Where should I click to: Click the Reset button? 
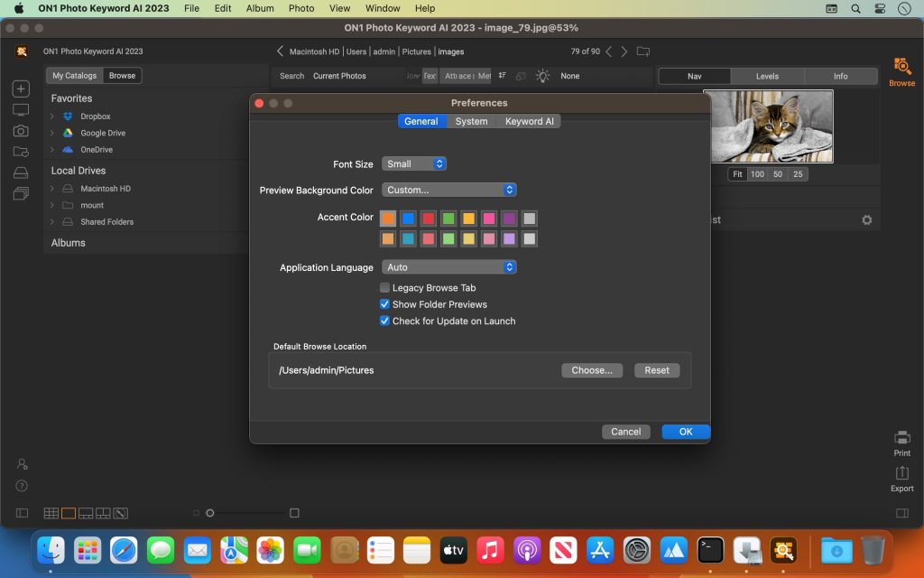[x=657, y=370]
